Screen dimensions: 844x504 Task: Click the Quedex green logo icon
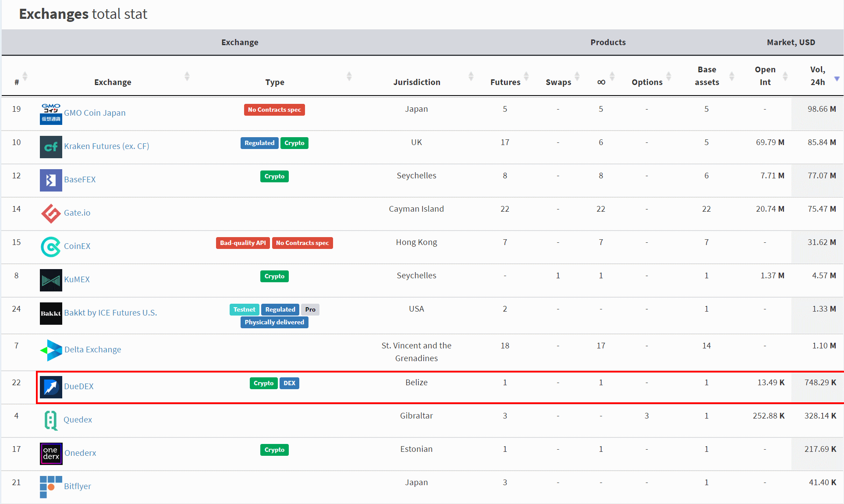click(51, 420)
